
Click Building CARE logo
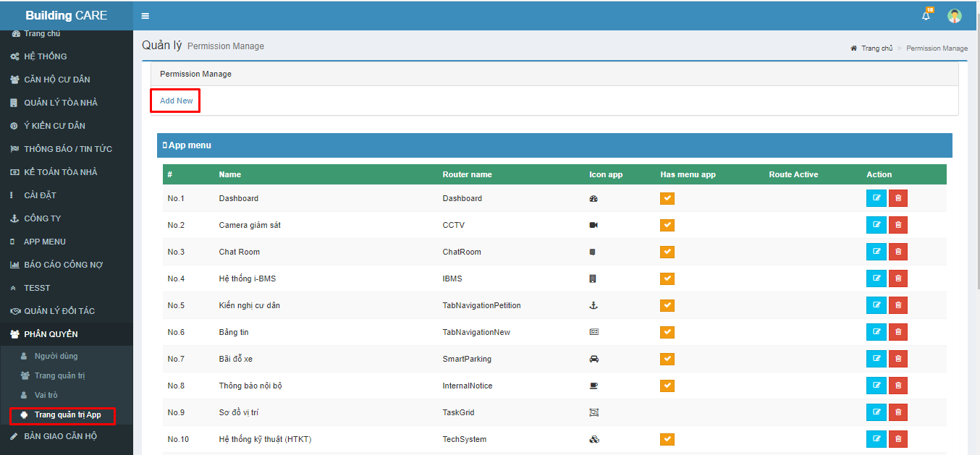(x=67, y=15)
